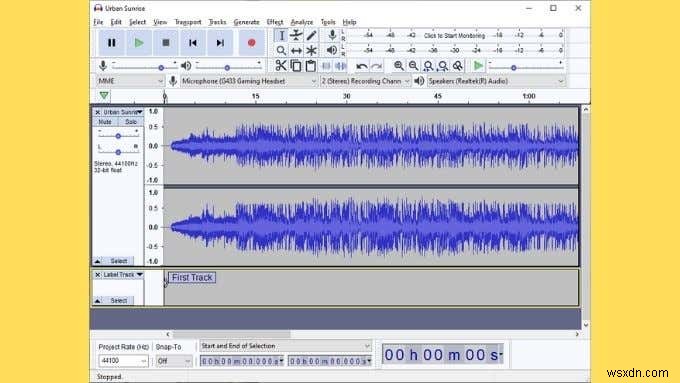Redo the last undone action
680x383 pixels.
click(x=377, y=66)
